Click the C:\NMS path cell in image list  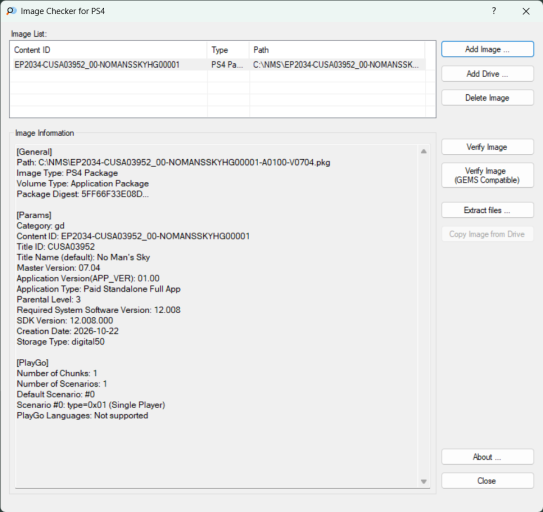click(x=336, y=65)
